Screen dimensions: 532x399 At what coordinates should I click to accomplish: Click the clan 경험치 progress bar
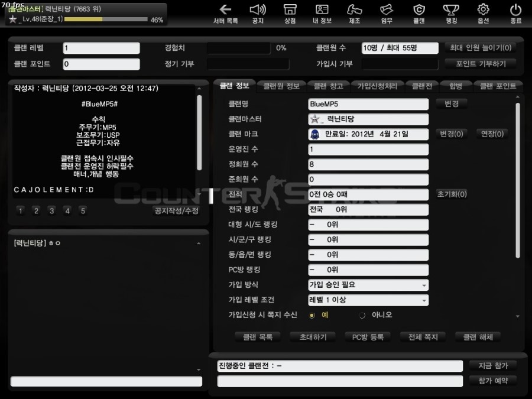pos(239,48)
